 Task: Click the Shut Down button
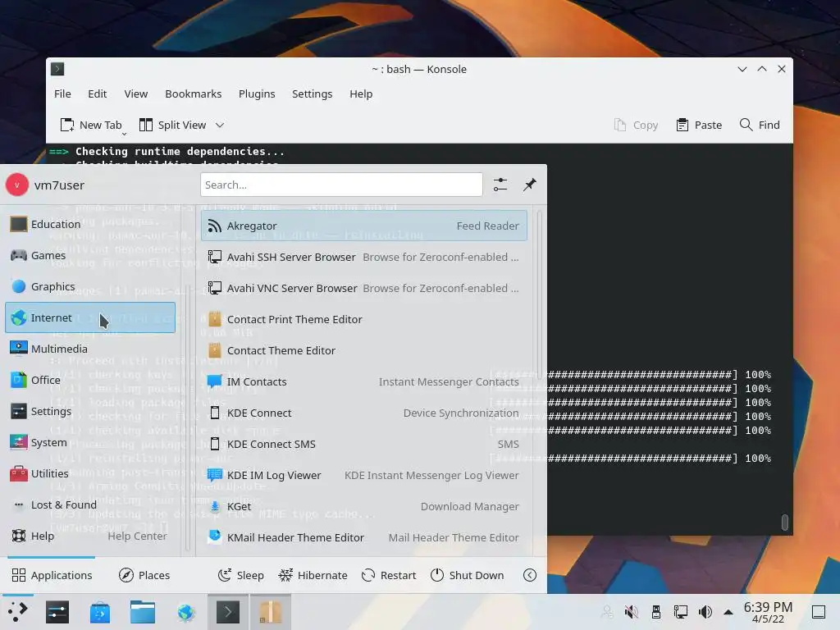[467, 575]
